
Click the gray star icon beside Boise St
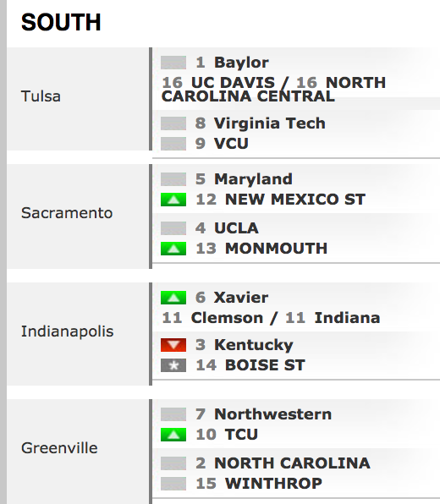click(x=173, y=365)
